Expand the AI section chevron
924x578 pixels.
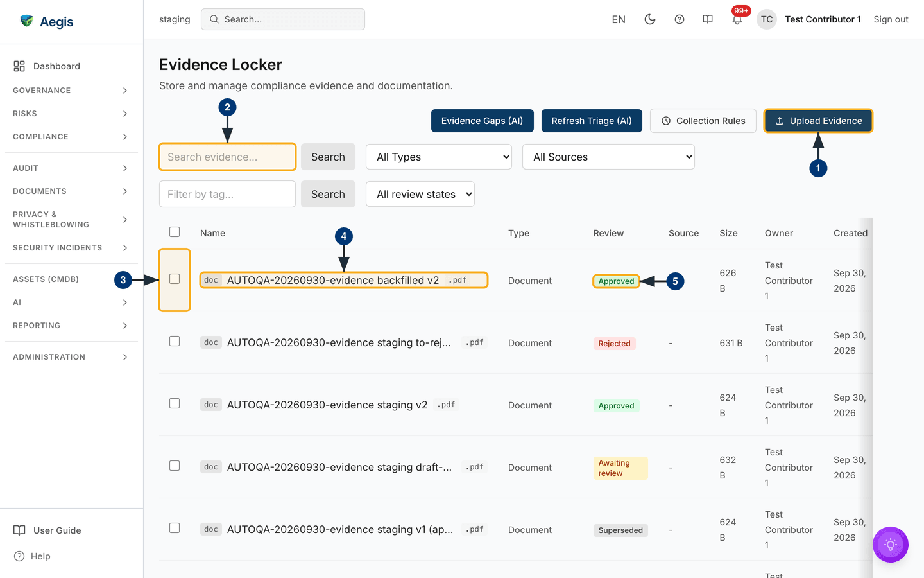(125, 302)
